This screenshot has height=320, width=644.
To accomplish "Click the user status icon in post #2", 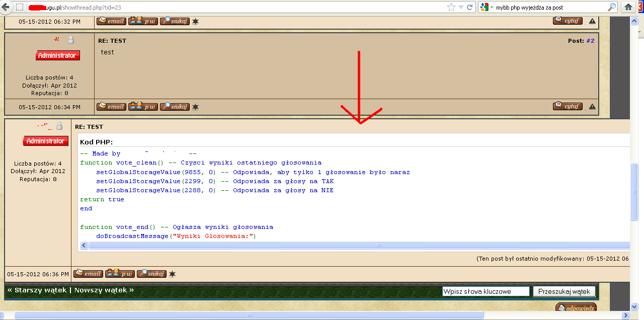I will [x=71, y=40].
